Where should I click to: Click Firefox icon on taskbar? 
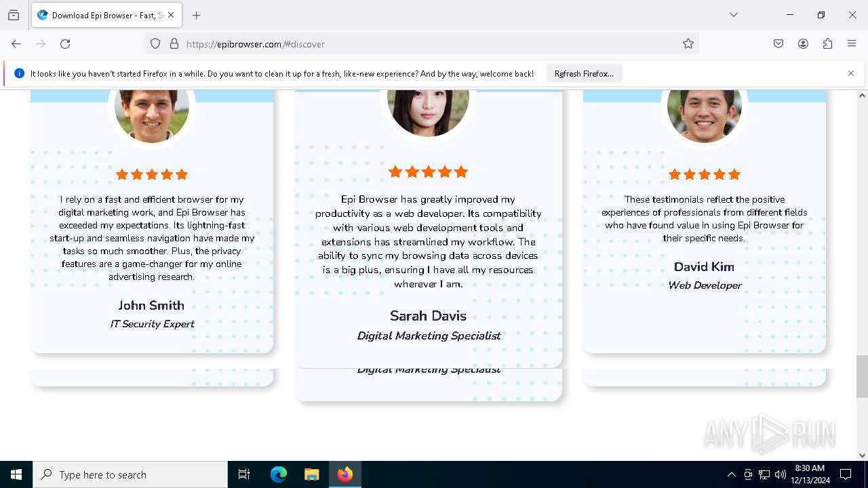(x=345, y=474)
